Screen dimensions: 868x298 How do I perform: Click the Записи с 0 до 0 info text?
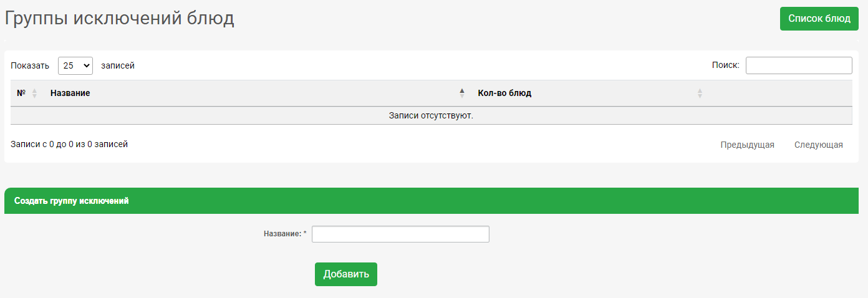pos(69,144)
